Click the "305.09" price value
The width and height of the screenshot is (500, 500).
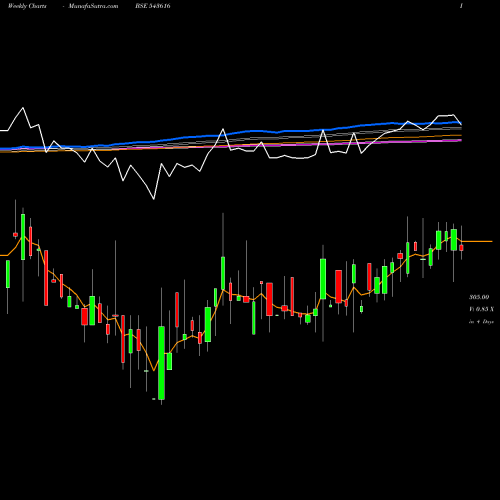(479, 297)
